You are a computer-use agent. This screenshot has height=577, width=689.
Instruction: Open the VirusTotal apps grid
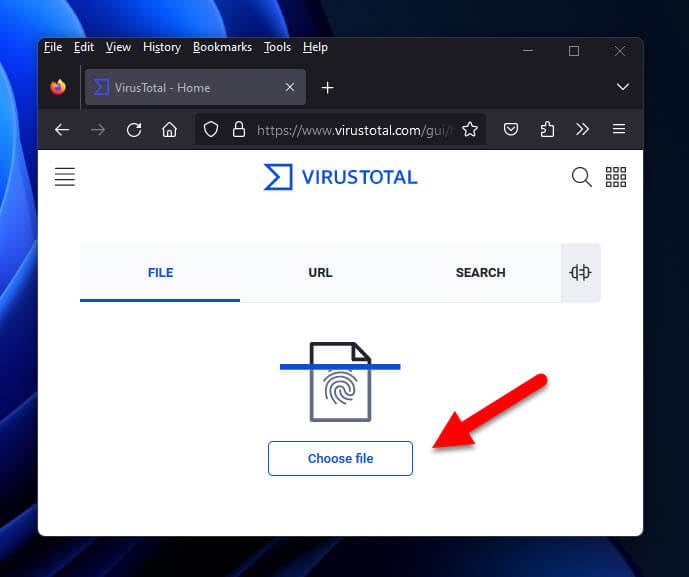(616, 177)
